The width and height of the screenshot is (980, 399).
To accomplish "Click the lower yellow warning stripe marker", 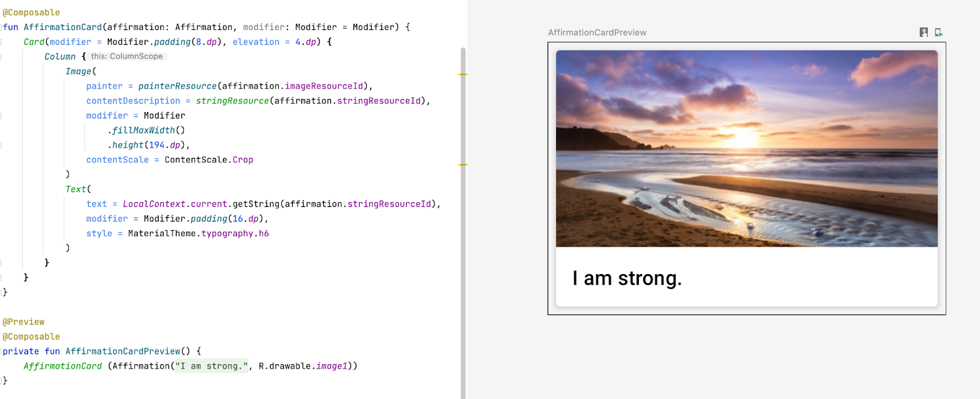I will click(x=462, y=165).
